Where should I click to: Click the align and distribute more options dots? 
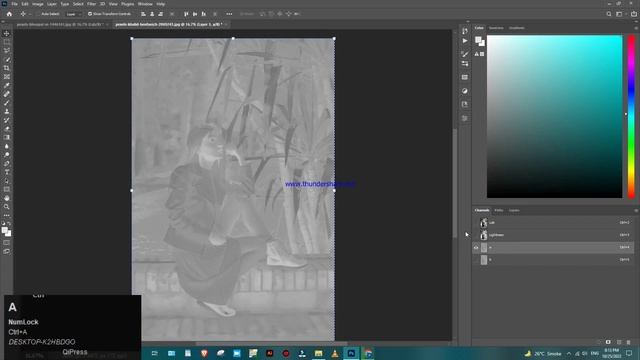229,14
